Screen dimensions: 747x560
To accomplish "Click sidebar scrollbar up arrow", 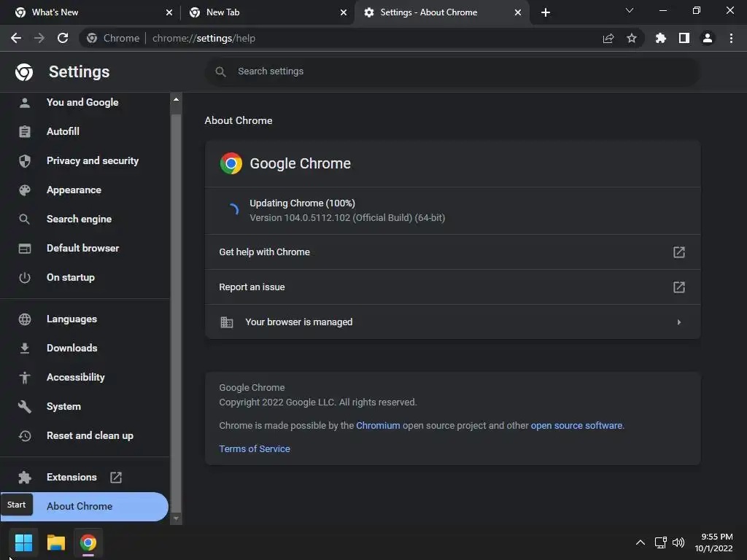I will tap(177, 99).
